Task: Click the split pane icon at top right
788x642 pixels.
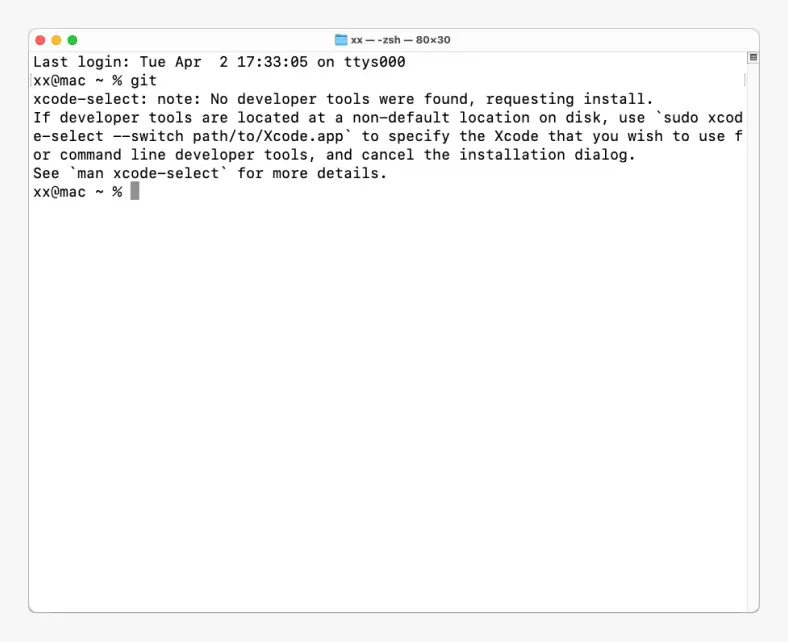Action: [x=753, y=57]
